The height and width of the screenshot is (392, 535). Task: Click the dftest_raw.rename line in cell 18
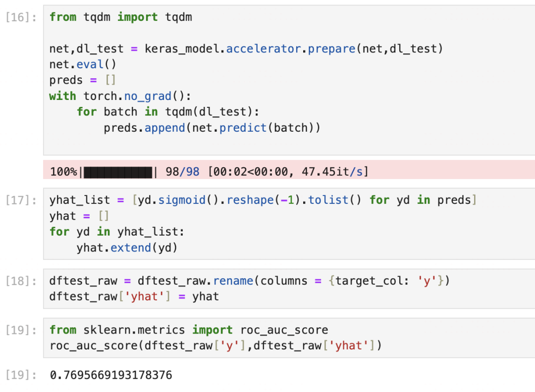pos(249,281)
